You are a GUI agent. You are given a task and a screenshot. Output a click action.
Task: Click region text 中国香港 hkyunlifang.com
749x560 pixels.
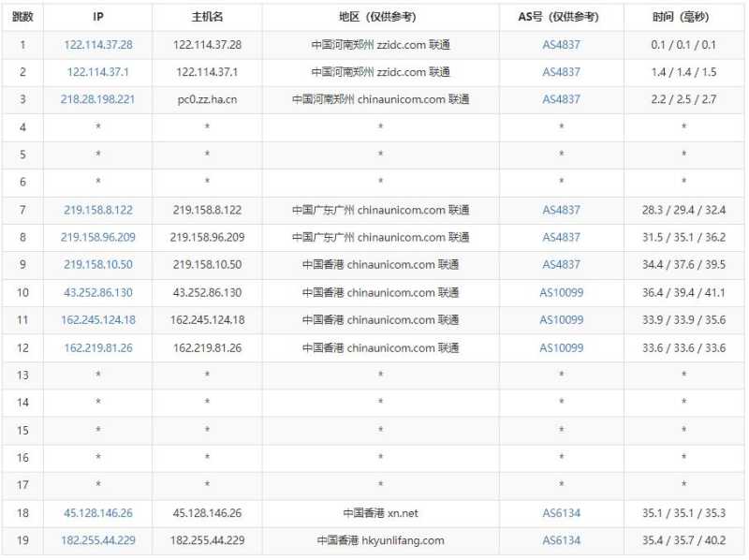[380, 540]
